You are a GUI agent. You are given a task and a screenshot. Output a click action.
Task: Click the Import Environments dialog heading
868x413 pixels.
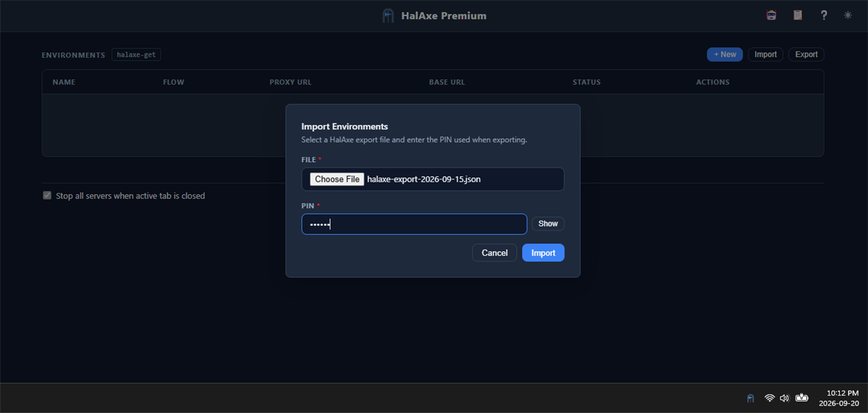[x=344, y=127]
